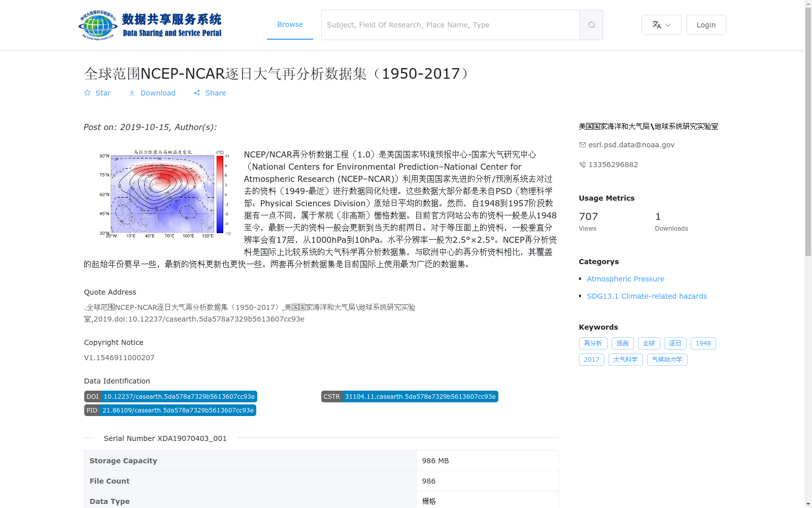The height and width of the screenshot is (508, 812).
Task: Click the File Count value 986
Action: tap(429, 481)
